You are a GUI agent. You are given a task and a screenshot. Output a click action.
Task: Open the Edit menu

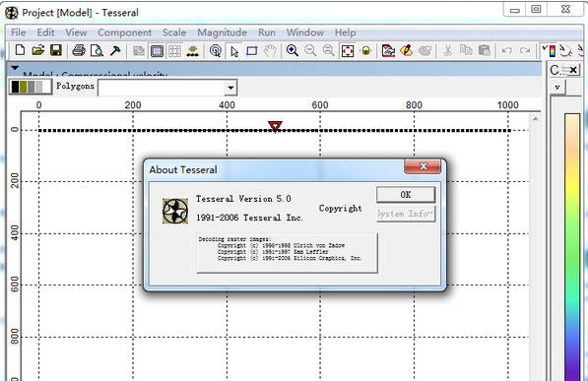tap(45, 32)
